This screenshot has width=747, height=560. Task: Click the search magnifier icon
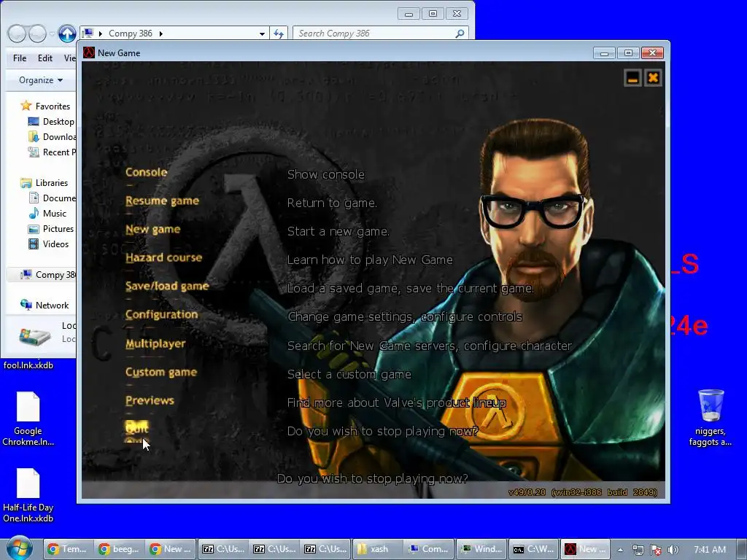[x=460, y=34]
